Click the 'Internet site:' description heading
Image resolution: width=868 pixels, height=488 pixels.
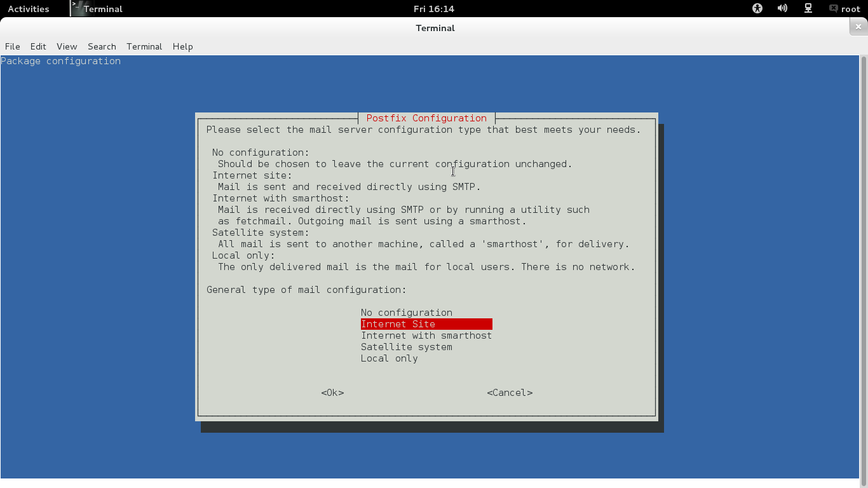click(252, 175)
